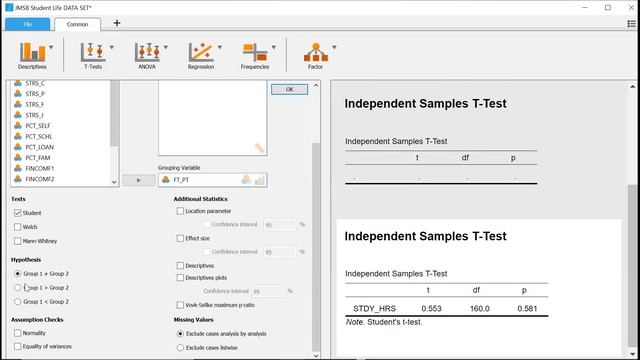The width and height of the screenshot is (640, 360).
Task: Check Equality of variances option
Action: [17, 346]
